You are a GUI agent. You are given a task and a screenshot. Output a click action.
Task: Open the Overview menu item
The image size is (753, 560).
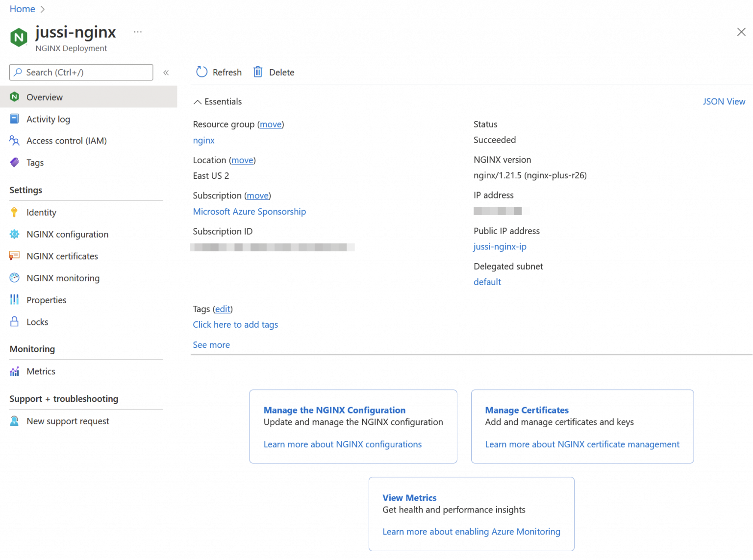[88, 97]
